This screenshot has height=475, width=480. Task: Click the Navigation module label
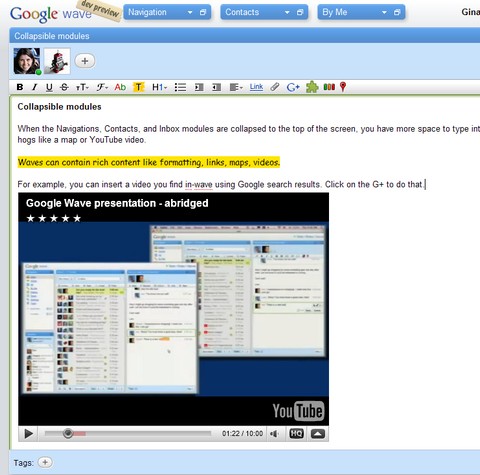click(x=147, y=12)
